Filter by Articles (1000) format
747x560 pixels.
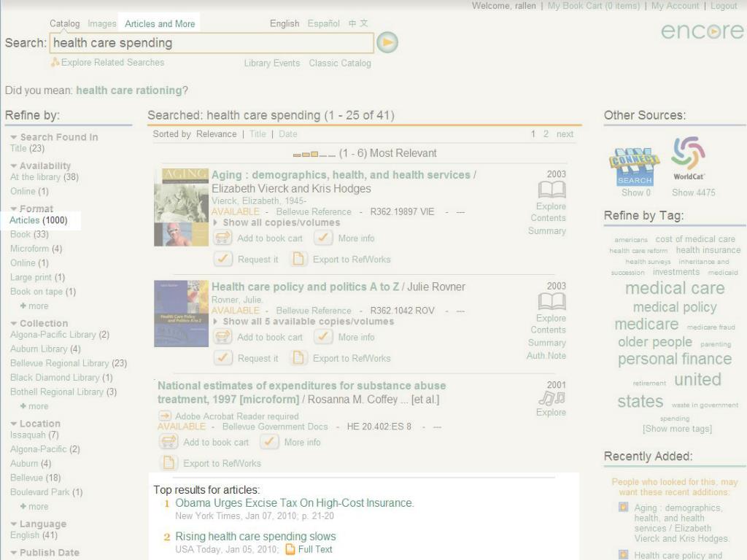pyautogui.click(x=39, y=220)
